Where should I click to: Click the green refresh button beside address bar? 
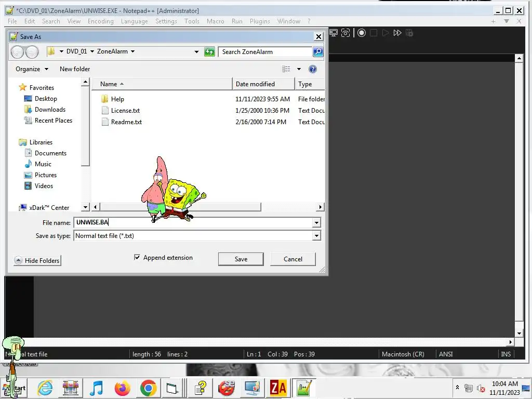[x=209, y=52]
